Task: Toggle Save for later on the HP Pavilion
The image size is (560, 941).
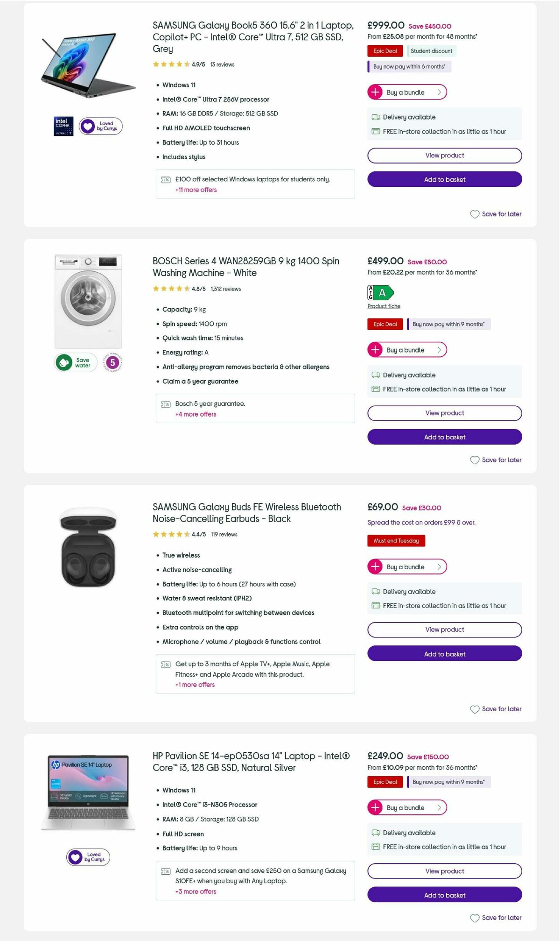Action: (496, 918)
